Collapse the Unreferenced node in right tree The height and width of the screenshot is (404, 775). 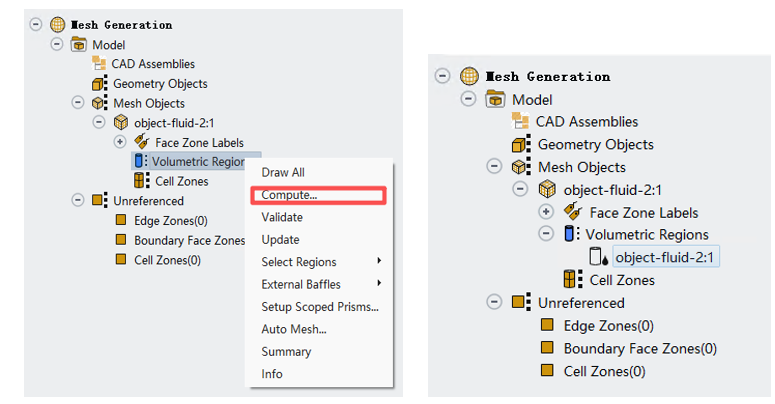coord(494,302)
